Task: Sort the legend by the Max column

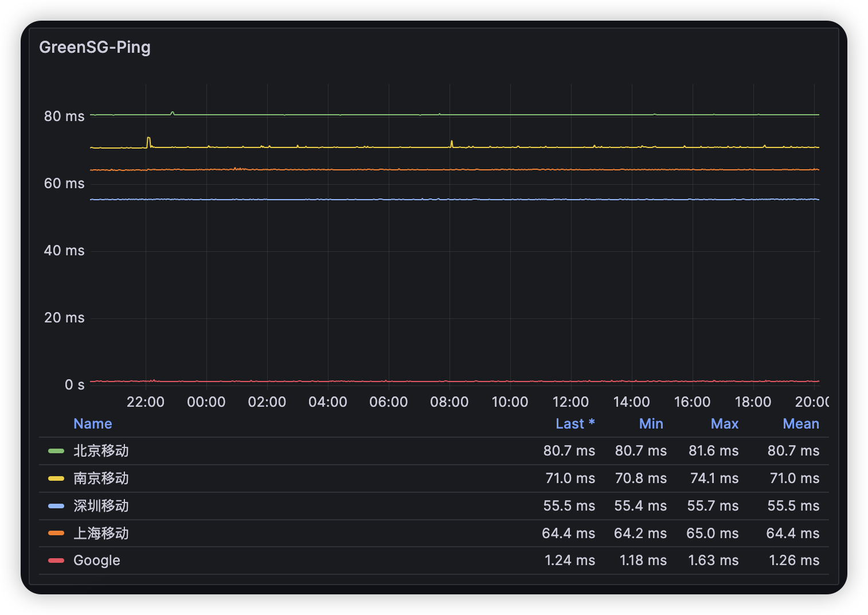Action: 724,423
